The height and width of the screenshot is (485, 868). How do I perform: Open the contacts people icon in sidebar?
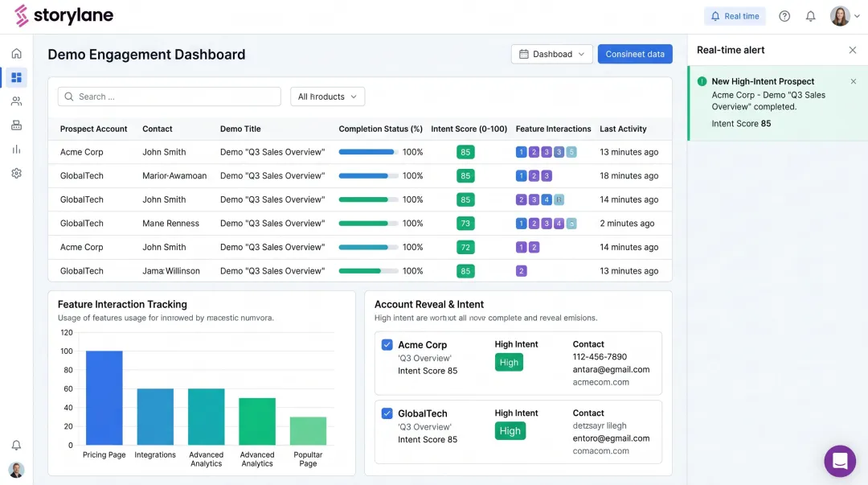(x=17, y=101)
